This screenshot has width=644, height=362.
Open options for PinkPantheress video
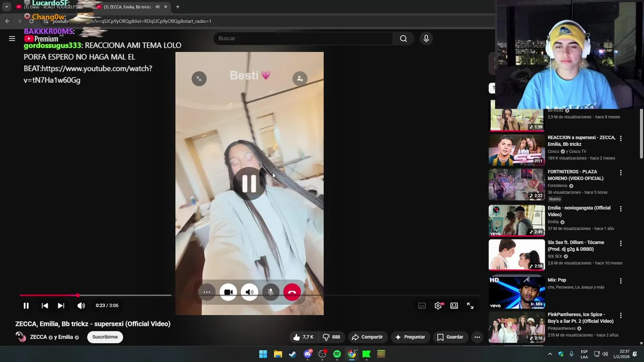(x=620, y=316)
